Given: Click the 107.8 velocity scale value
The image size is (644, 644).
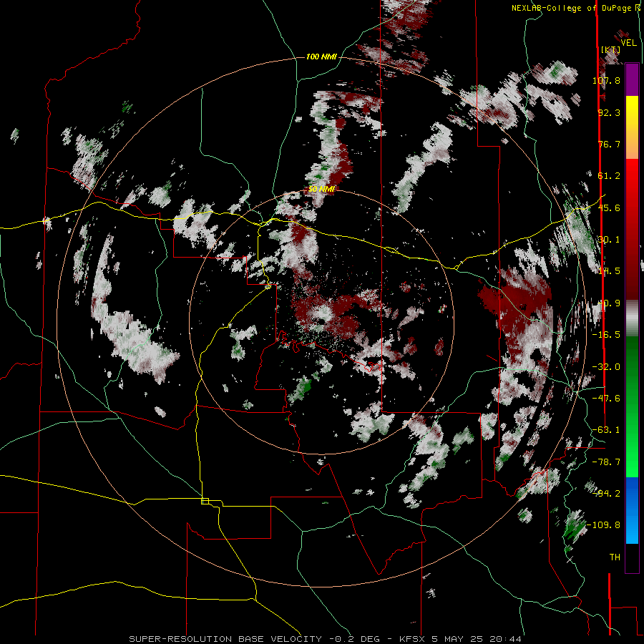Looking at the screenshot, I should pos(606,80).
